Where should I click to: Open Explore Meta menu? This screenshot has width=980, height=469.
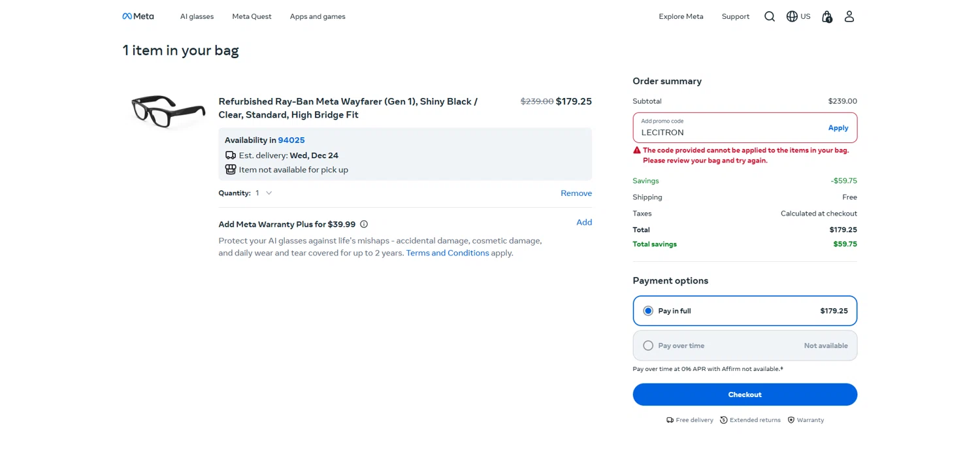[x=681, y=16]
